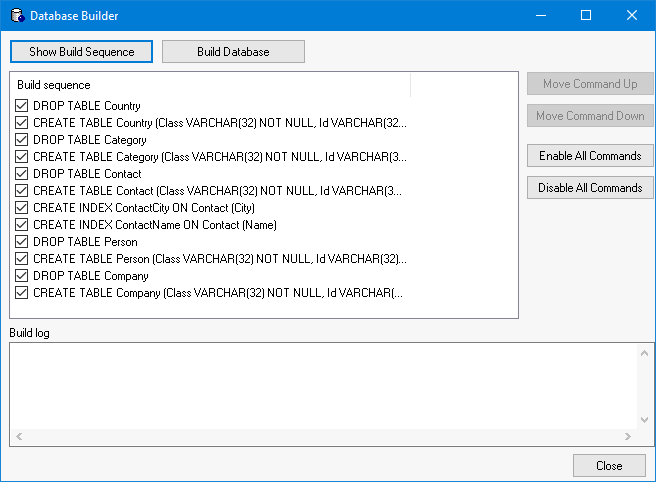Click the Build sequence column header
Screen dimensions: 656x482
[x=210, y=85]
